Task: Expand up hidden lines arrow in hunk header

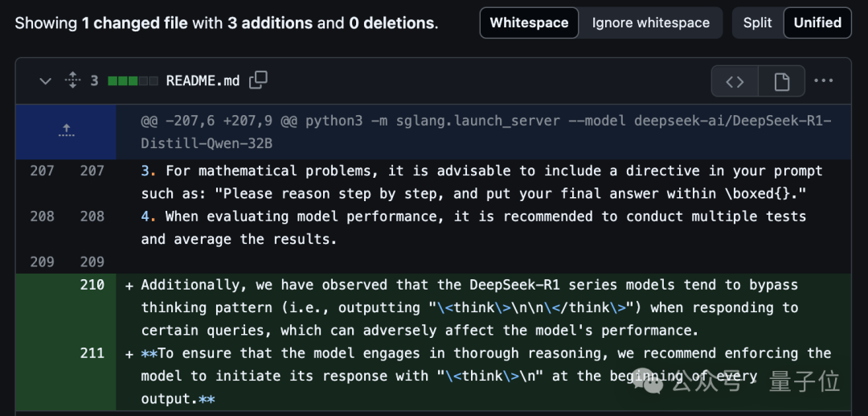Action: pos(66,131)
